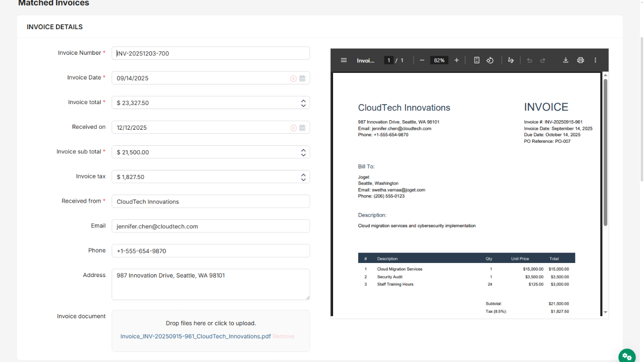644x362 pixels.
Task: Clear the Invoice Date value
Action: tap(293, 78)
